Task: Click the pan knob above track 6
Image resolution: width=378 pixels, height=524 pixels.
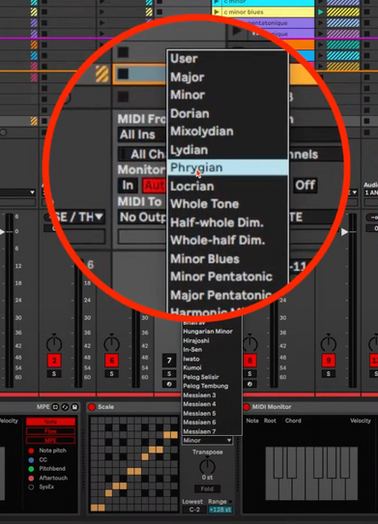Action: [112, 343]
